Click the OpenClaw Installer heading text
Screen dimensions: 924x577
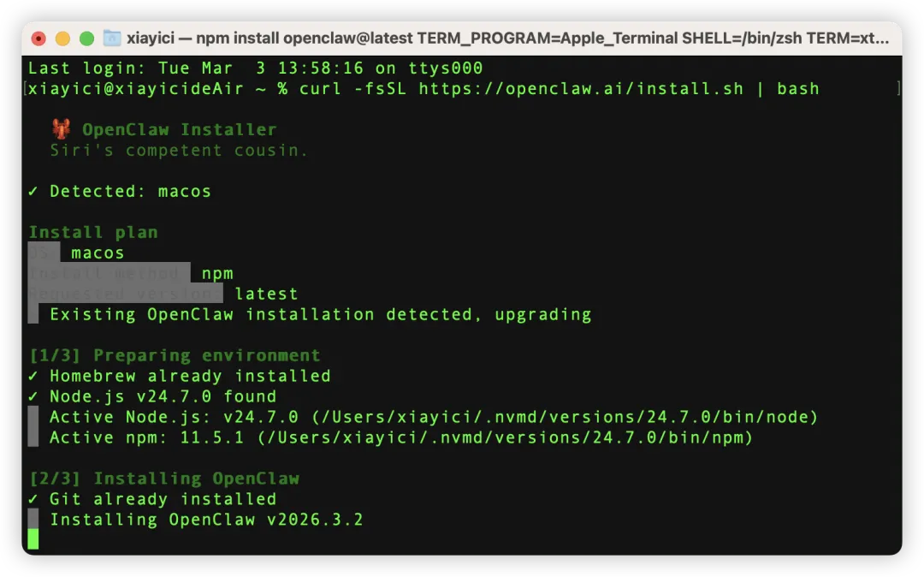(x=179, y=129)
